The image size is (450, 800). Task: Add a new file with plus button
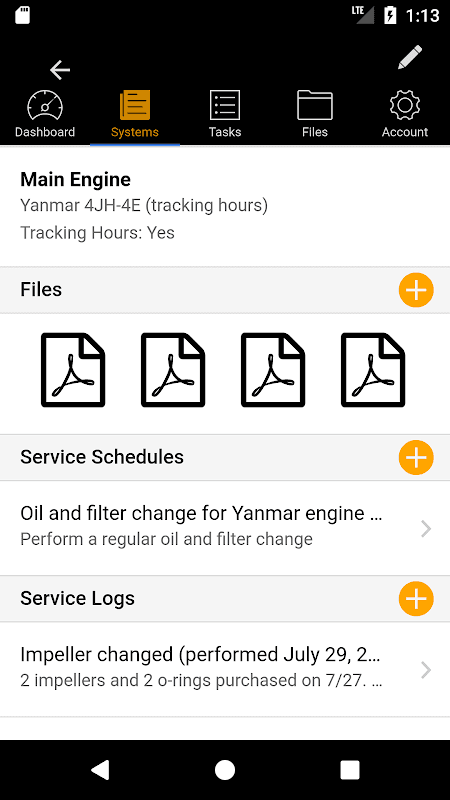click(416, 290)
